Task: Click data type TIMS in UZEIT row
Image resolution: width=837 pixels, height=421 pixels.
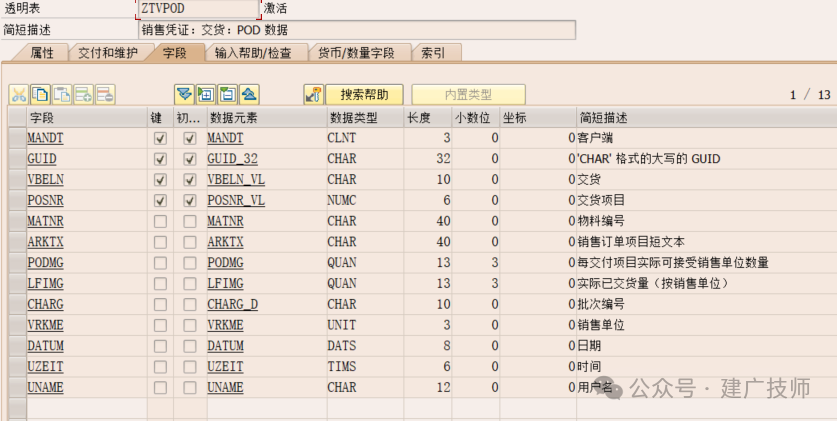Action: click(342, 367)
